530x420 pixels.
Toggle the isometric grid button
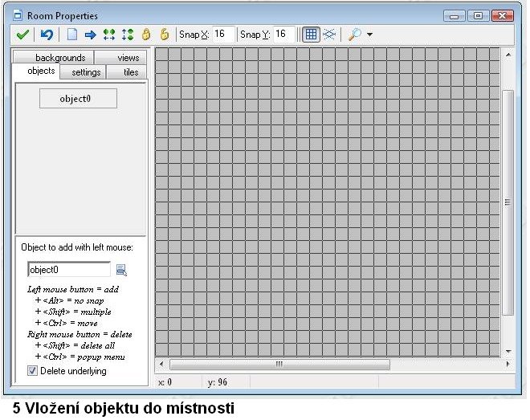328,35
